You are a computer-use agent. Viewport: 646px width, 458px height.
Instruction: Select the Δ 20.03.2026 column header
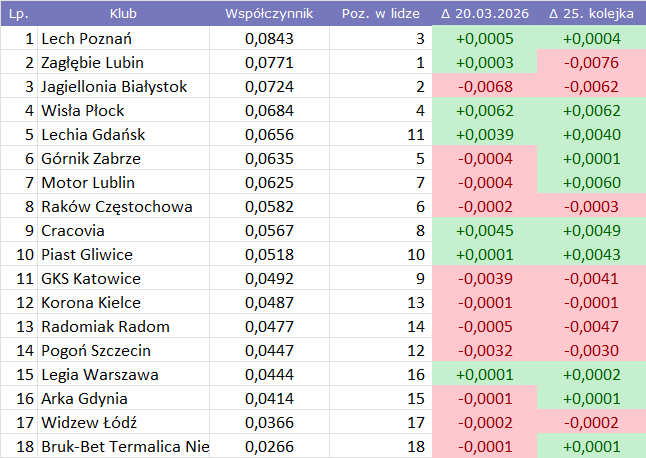(485, 15)
